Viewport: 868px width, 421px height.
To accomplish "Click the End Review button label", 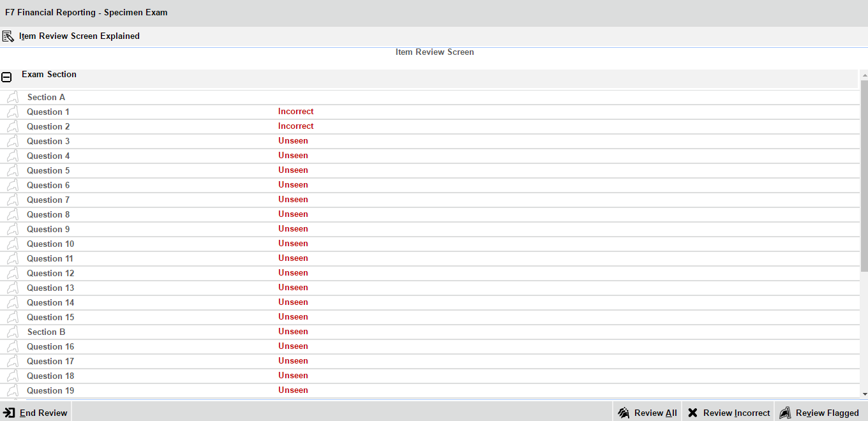I will (43, 413).
